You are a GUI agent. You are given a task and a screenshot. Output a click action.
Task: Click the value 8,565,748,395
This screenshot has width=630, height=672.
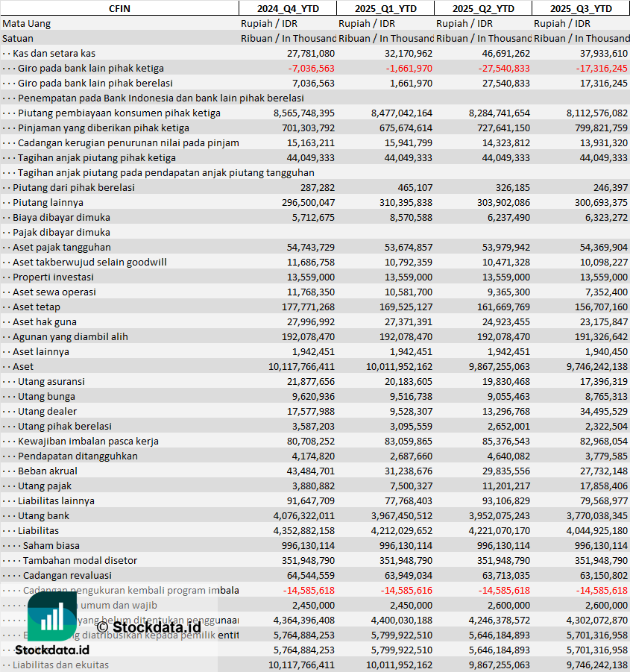tap(304, 113)
